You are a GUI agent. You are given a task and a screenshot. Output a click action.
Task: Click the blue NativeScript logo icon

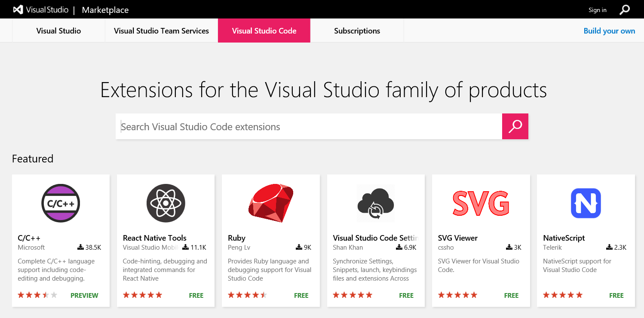point(586,203)
